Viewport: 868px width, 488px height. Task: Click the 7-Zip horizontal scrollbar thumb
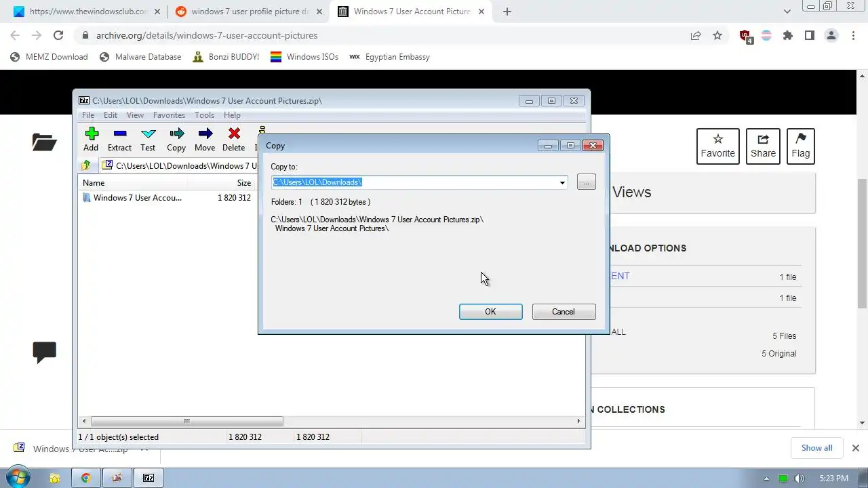click(x=186, y=421)
